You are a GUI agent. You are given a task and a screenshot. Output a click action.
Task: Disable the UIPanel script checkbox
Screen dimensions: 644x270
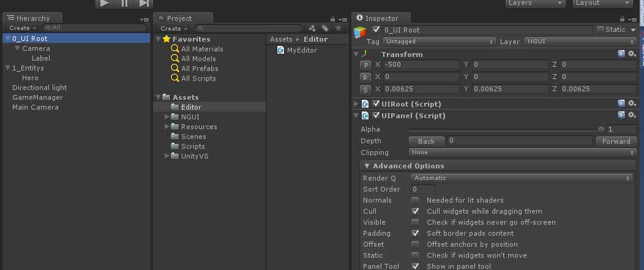[376, 116]
